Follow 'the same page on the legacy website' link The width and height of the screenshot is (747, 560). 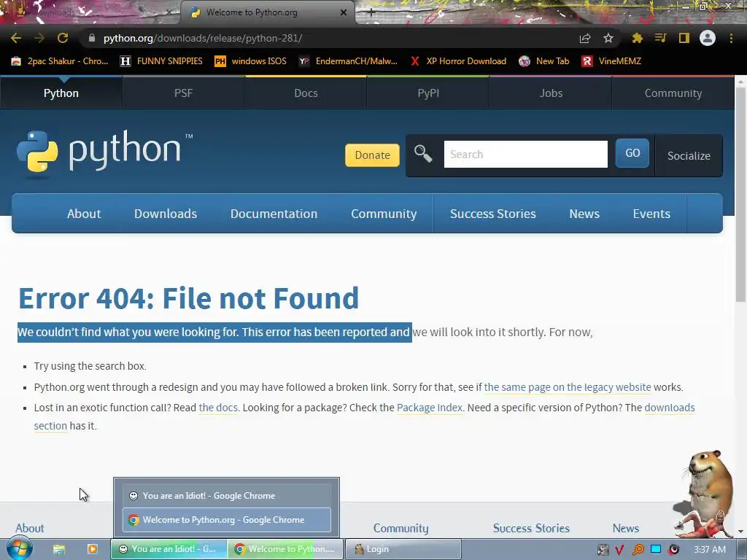pyautogui.click(x=568, y=387)
